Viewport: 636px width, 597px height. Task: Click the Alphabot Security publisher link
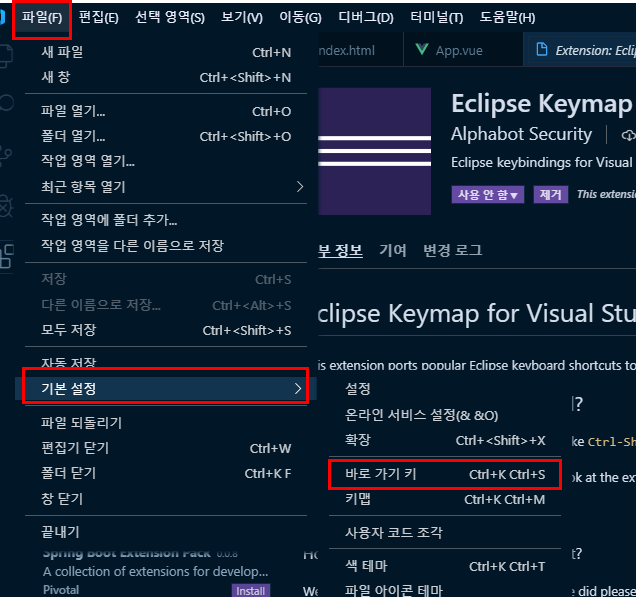521,134
